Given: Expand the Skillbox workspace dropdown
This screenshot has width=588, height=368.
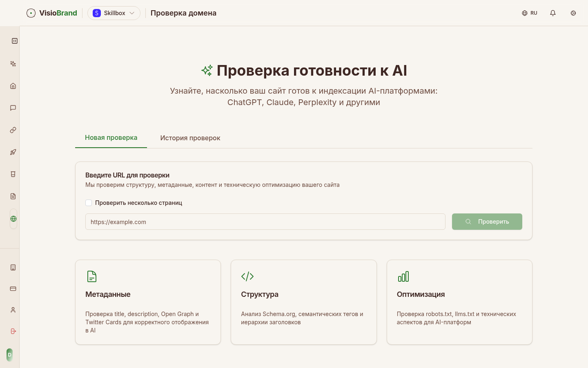Looking at the screenshot, I should click(x=114, y=13).
